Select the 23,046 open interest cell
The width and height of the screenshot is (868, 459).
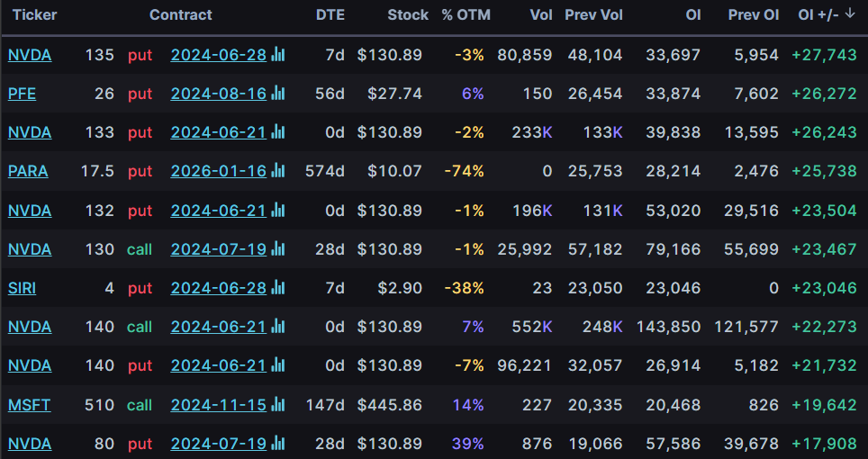pyautogui.click(x=674, y=288)
